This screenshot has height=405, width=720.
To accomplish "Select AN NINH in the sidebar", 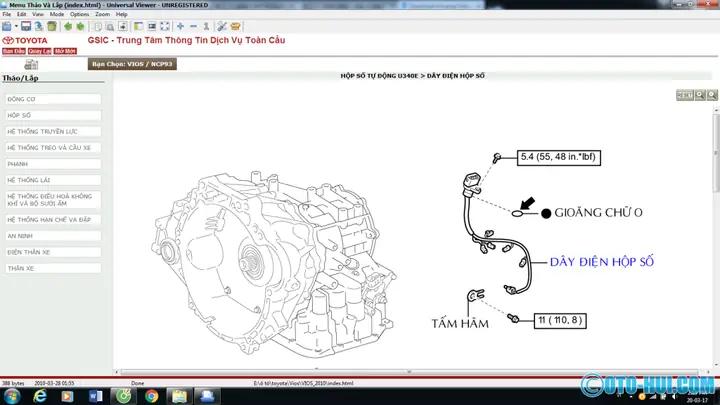I will pos(53,236).
